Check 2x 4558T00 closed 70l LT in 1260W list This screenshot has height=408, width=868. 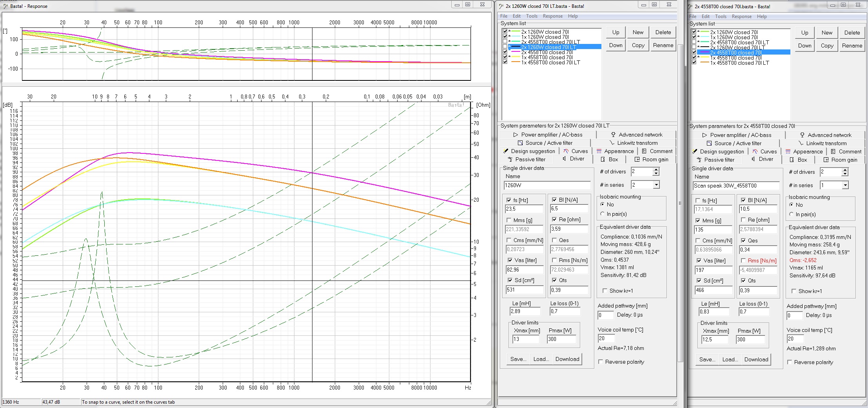[505, 42]
